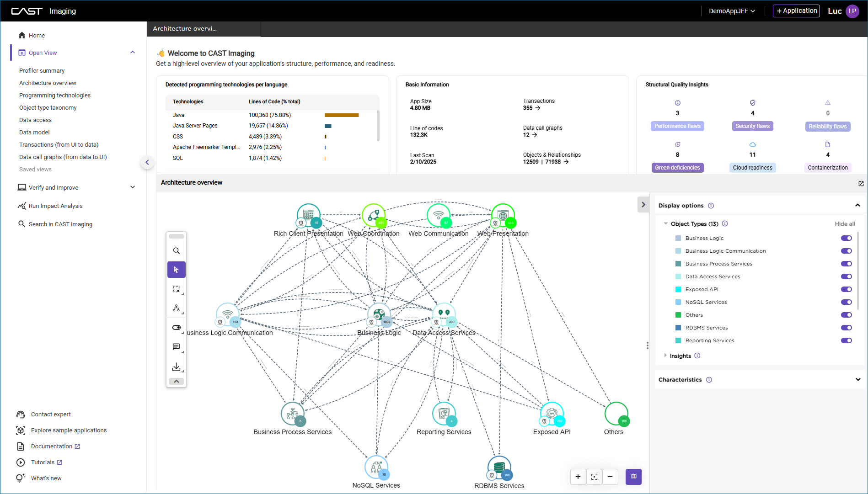868x494 pixels.
Task: Expand the Characteristics panel
Action: point(857,380)
